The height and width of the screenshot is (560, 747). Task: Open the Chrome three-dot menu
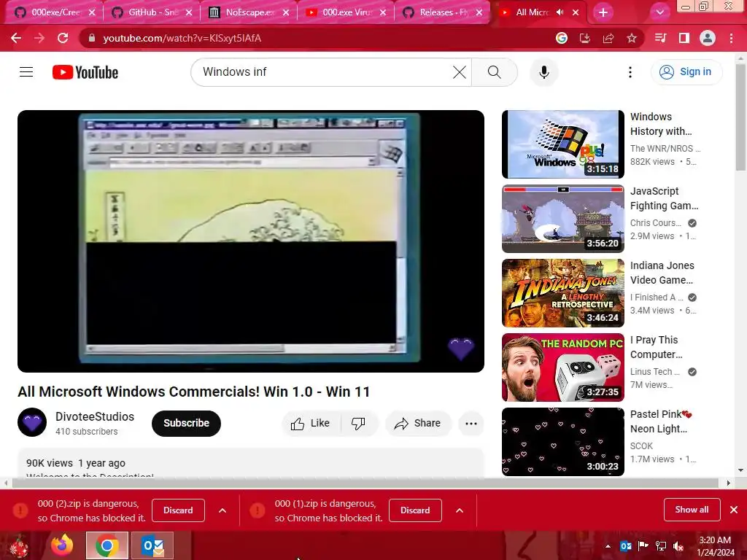pos(731,38)
